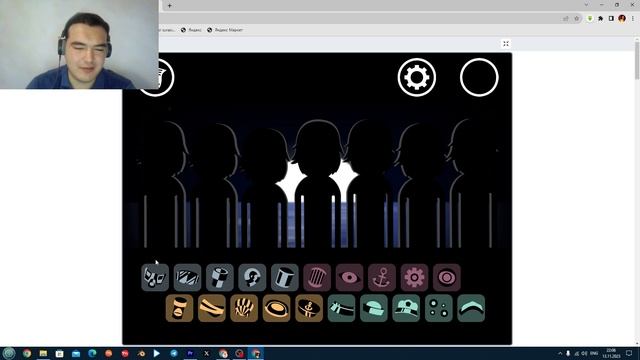Click the center silhouetted character
Image resolution: width=640 pixels, height=360 pixels.
pos(318,184)
